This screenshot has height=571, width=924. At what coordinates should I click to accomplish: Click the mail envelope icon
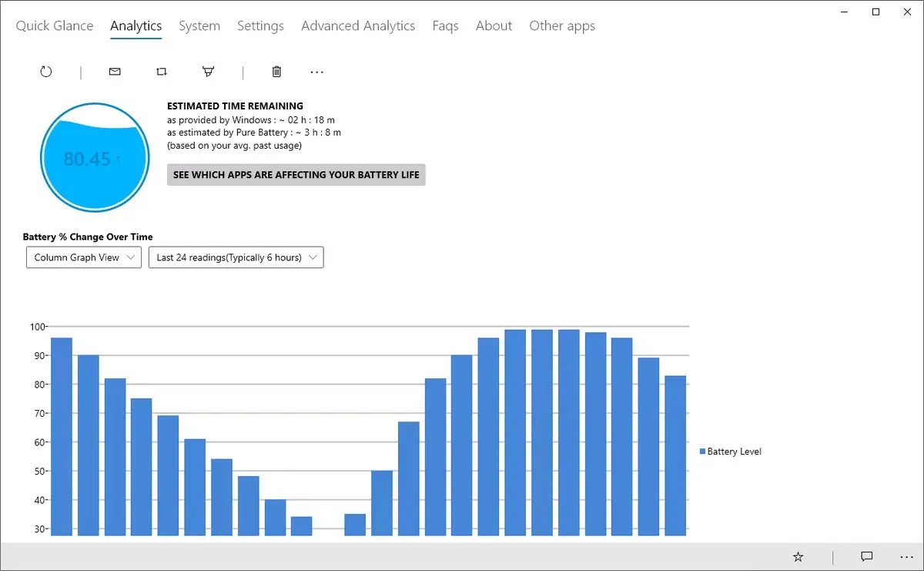115,72
